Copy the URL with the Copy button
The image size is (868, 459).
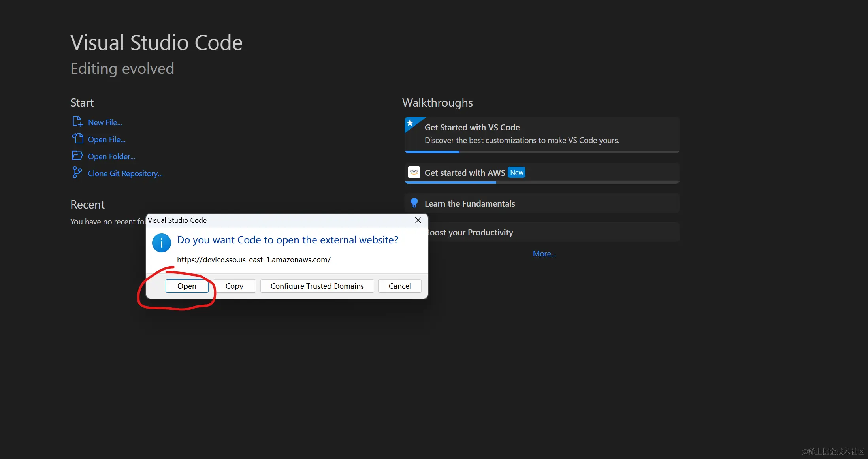[x=234, y=286]
